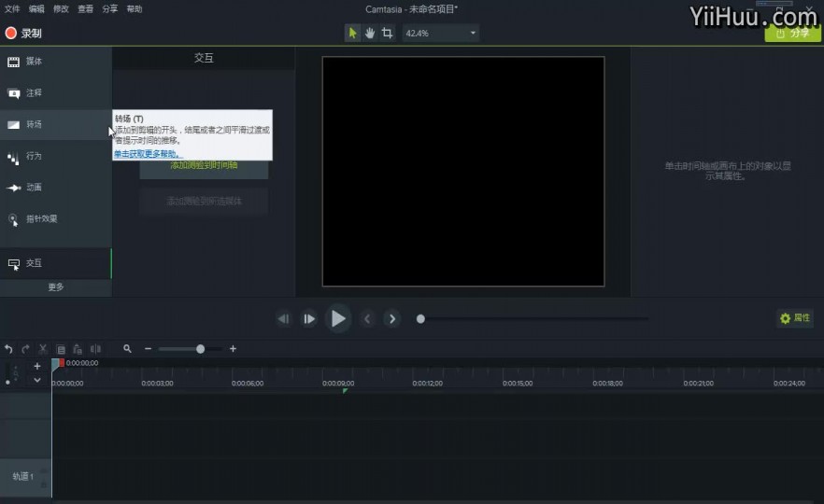Open the 文件 menu
This screenshot has width=824, height=504.
[12, 9]
